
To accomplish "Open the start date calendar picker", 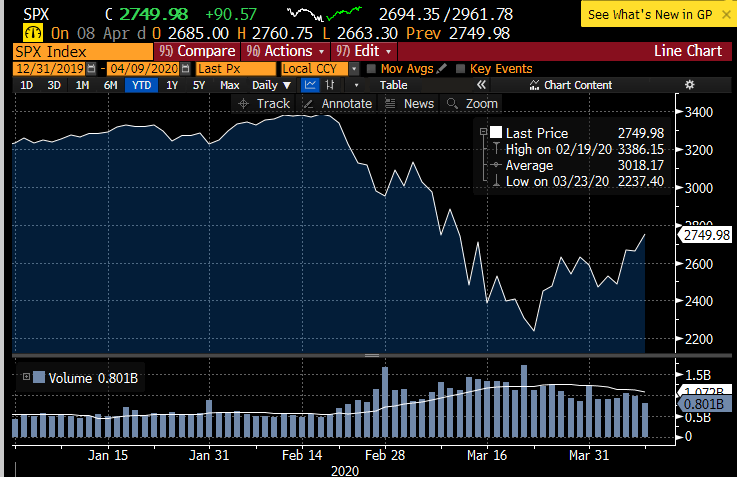I will [x=91, y=69].
